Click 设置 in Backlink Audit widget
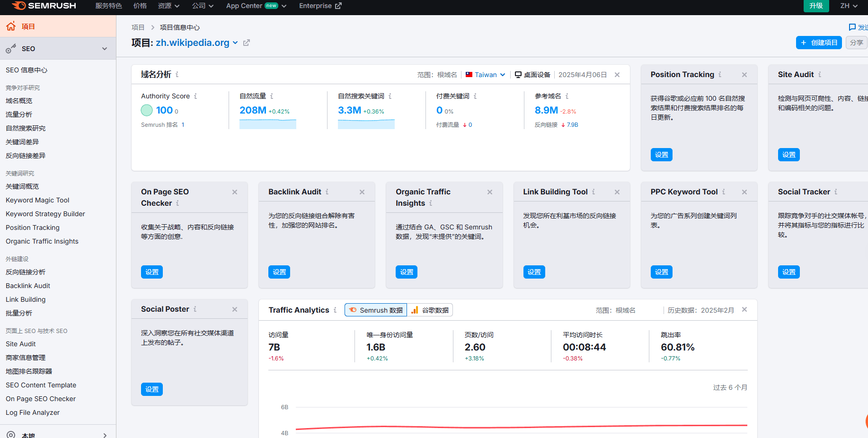 point(279,272)
